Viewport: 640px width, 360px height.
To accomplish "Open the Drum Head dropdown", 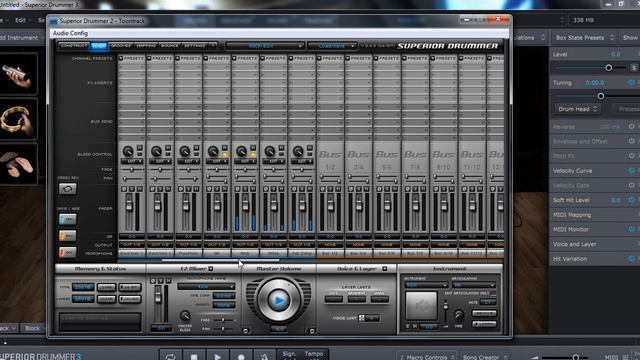I will point(577,109).
